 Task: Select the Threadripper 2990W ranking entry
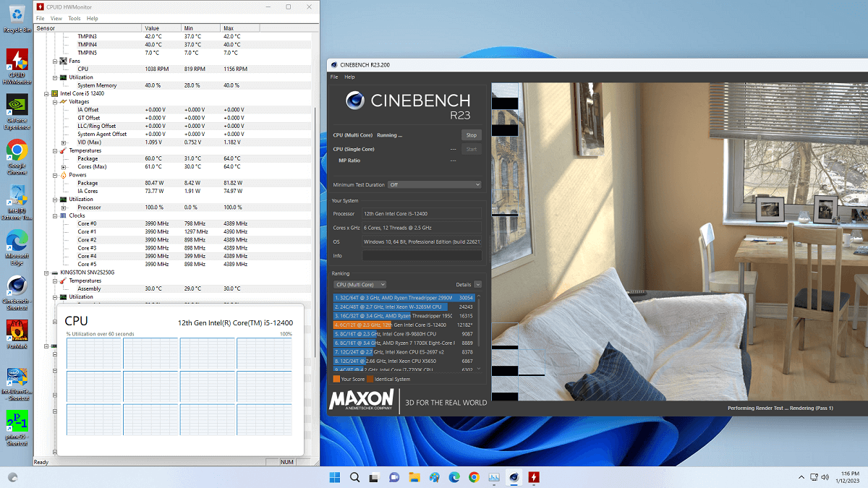coord(403,298)
